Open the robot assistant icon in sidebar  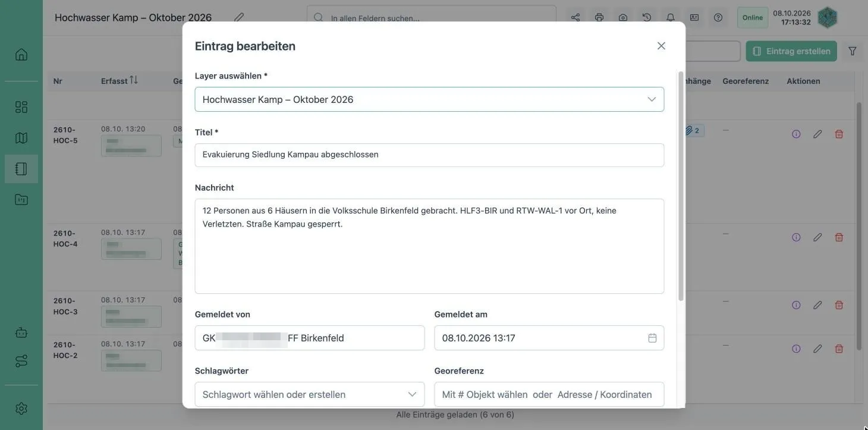point(21,332)
